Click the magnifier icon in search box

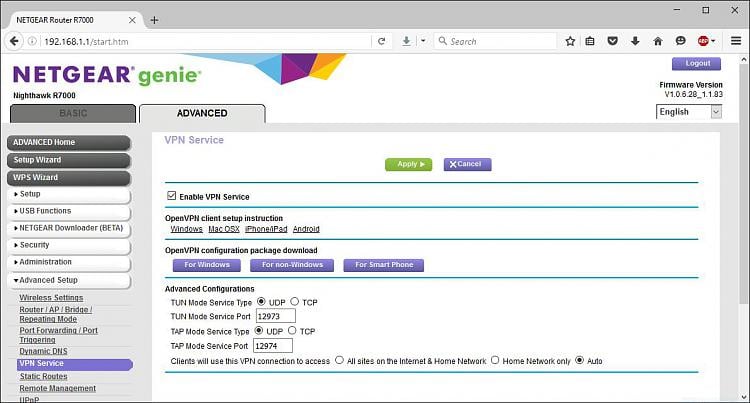point(443,41)
